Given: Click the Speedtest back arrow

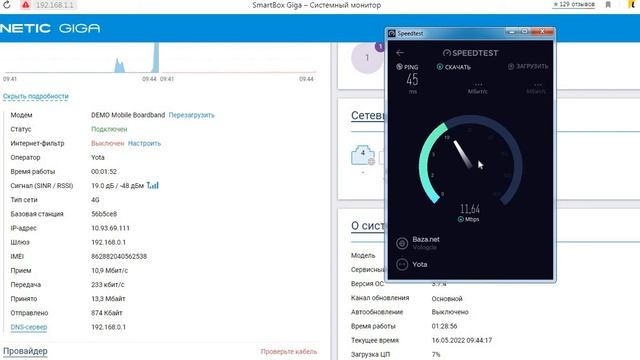Looking at the screenshot, I should (400, 53).
